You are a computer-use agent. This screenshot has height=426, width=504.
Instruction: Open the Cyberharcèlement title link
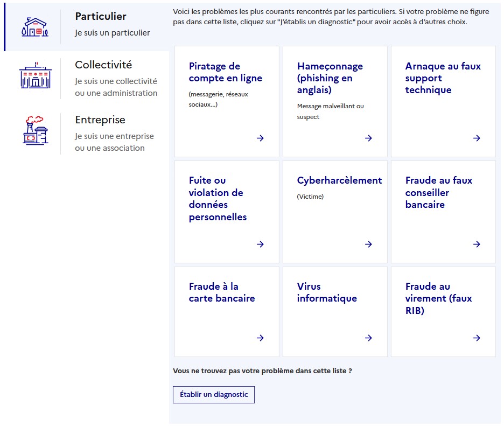click(x=339, y=180)
